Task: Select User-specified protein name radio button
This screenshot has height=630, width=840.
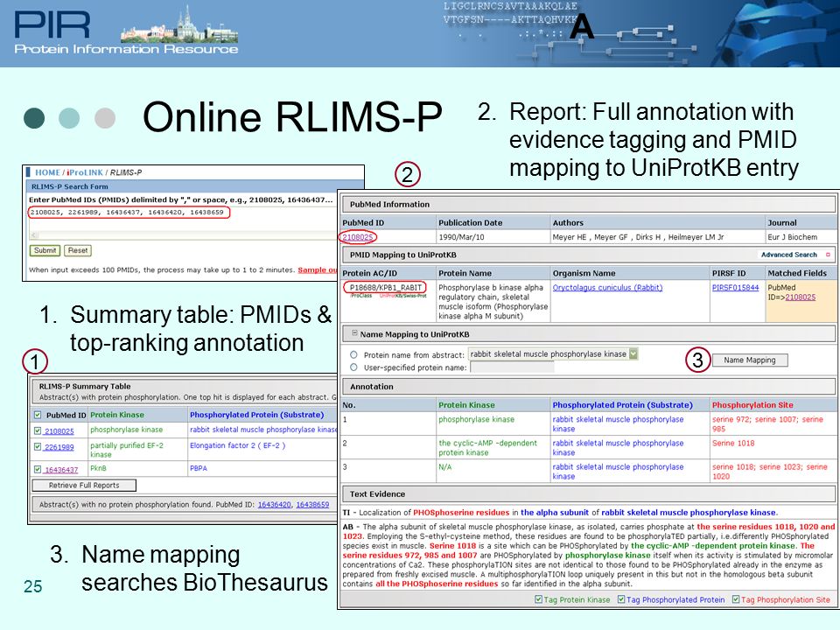Action: pyautogui.click(x=353, y=367)
